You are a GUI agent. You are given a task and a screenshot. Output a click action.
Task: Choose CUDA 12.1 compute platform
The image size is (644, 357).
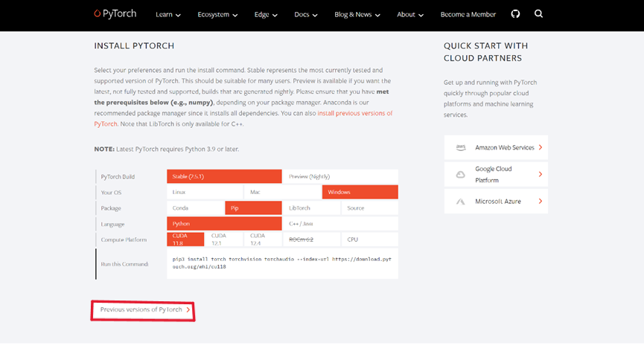(224, 239)
